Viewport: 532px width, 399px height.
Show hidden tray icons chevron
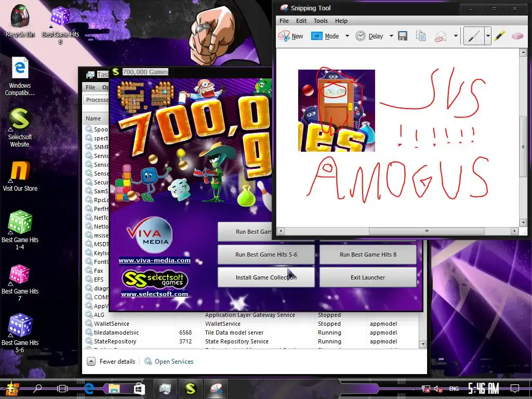413,389
